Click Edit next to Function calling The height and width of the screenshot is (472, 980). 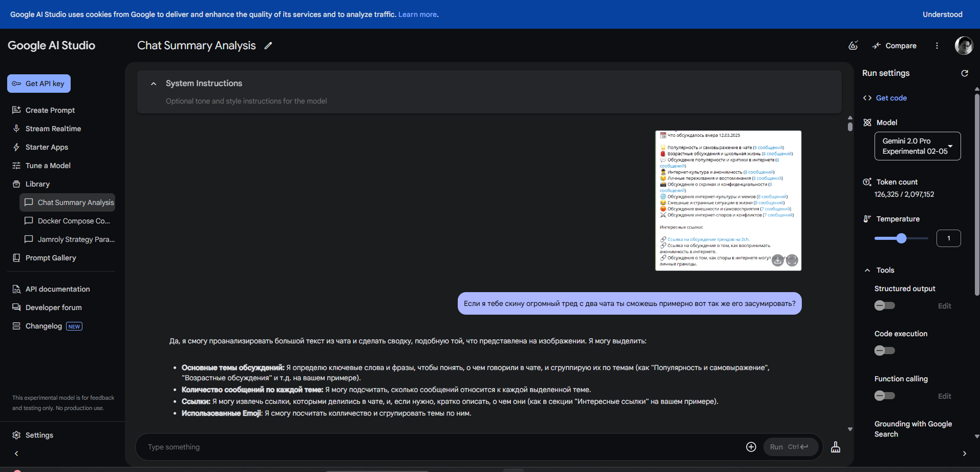click(945, 396)
